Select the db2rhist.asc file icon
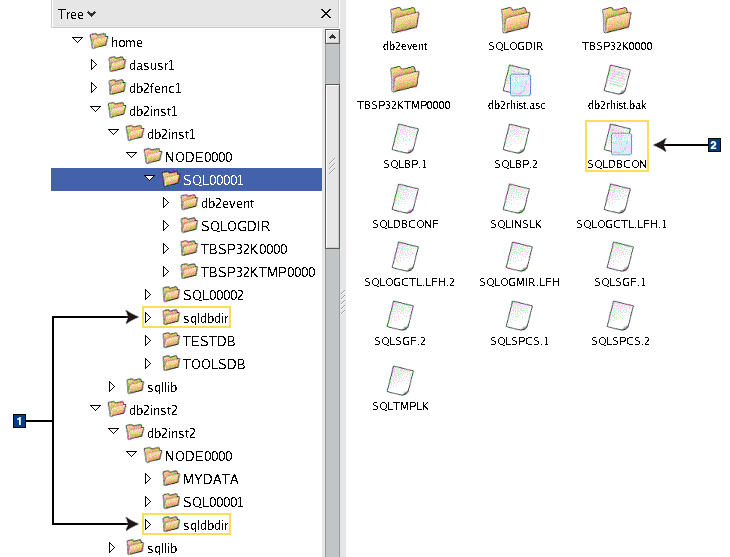Viewport: 730px width, 557px height. [516, 80]
